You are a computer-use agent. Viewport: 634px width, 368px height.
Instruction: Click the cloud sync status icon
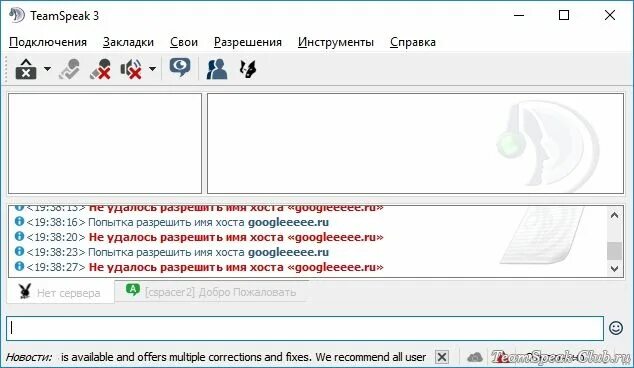point(475,357)
